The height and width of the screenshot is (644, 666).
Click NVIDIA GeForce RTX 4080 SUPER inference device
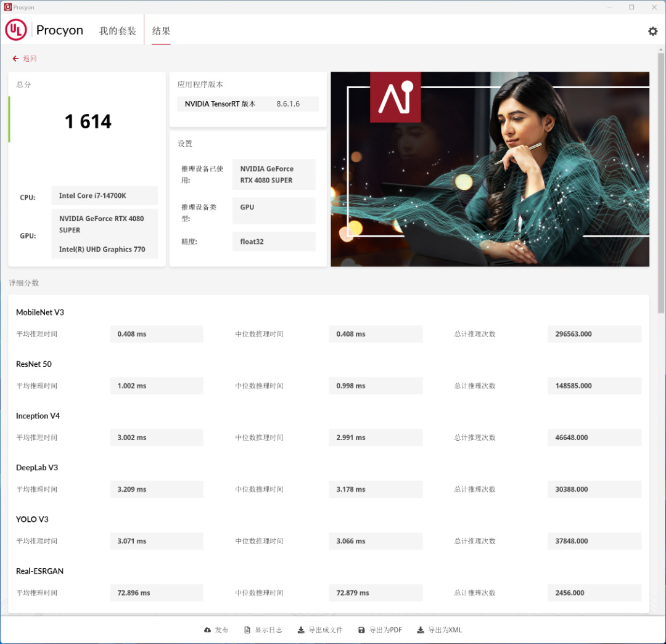coord(274,174)
